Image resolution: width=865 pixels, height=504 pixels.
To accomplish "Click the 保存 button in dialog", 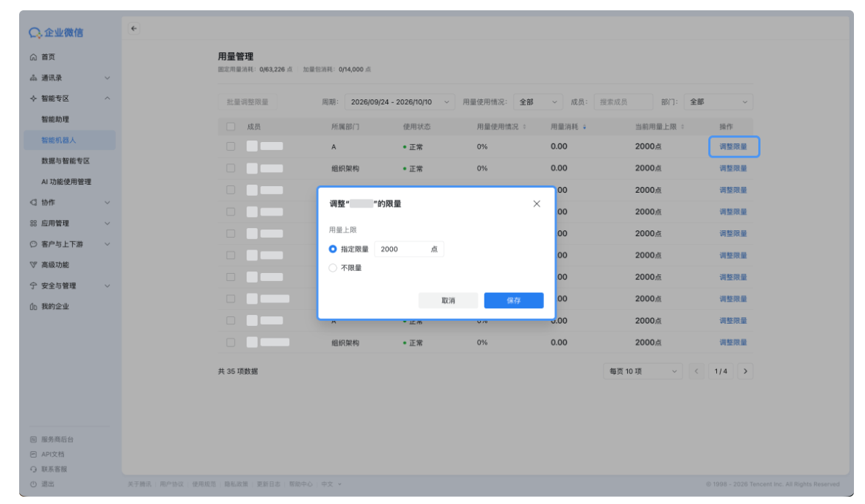I will [514, 300].
